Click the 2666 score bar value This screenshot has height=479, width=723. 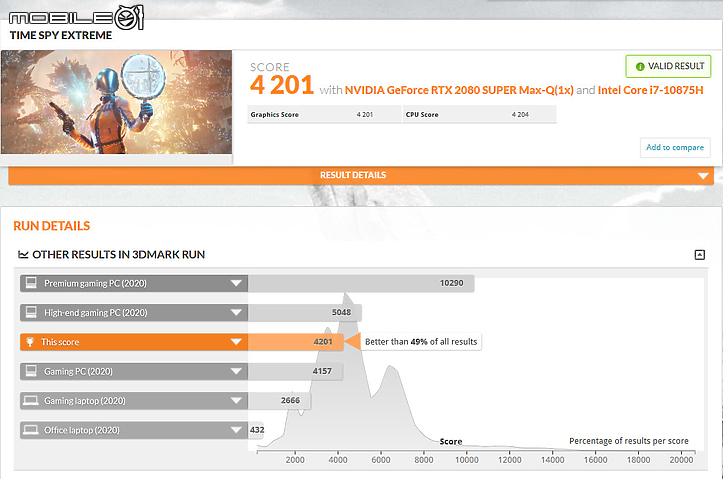pos(290,400)
